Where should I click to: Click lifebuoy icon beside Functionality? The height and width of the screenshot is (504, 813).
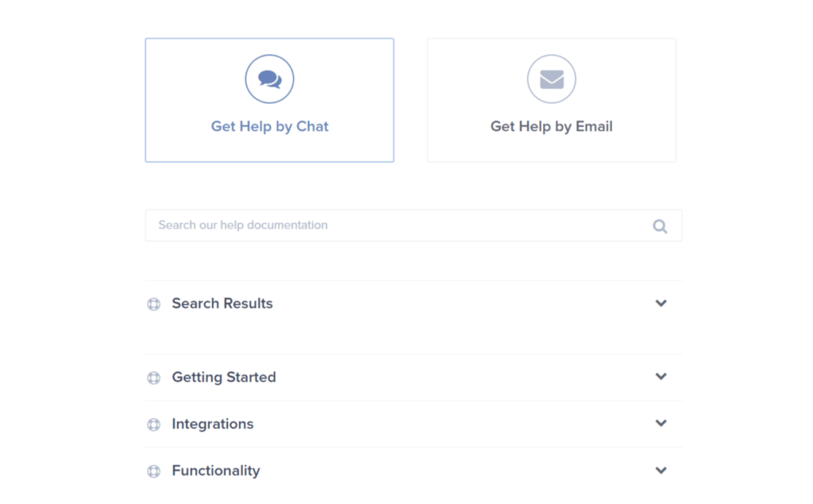tap(153, 471)
